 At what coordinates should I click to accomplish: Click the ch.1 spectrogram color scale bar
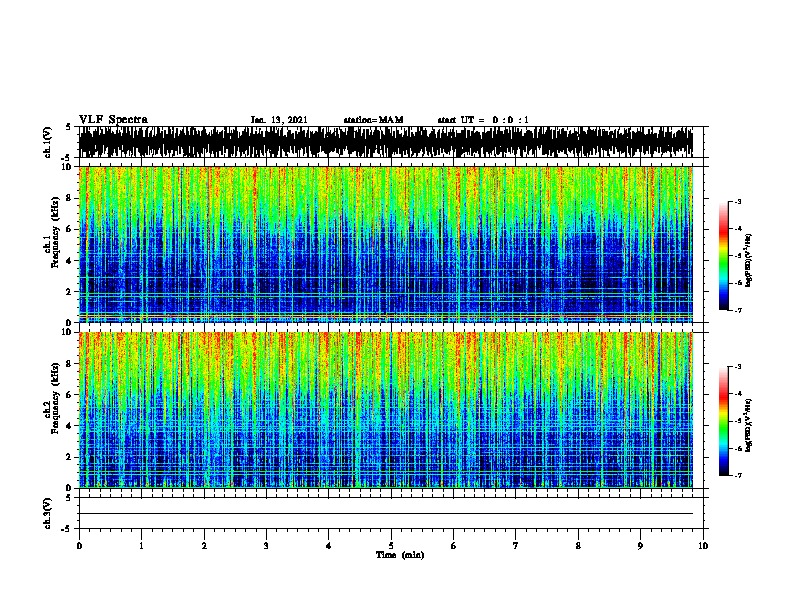pos(724,256)
